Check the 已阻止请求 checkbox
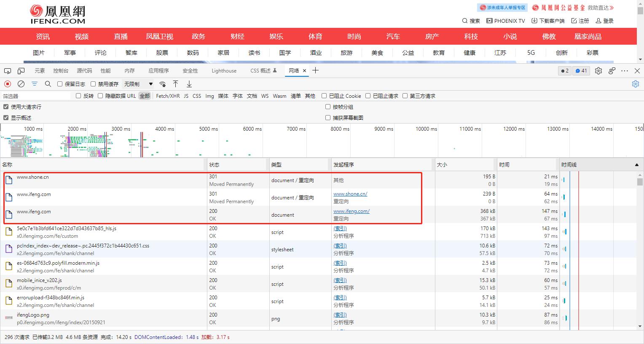Image resolution: width=644 pixels, height=344 pixels. (368, 96)
